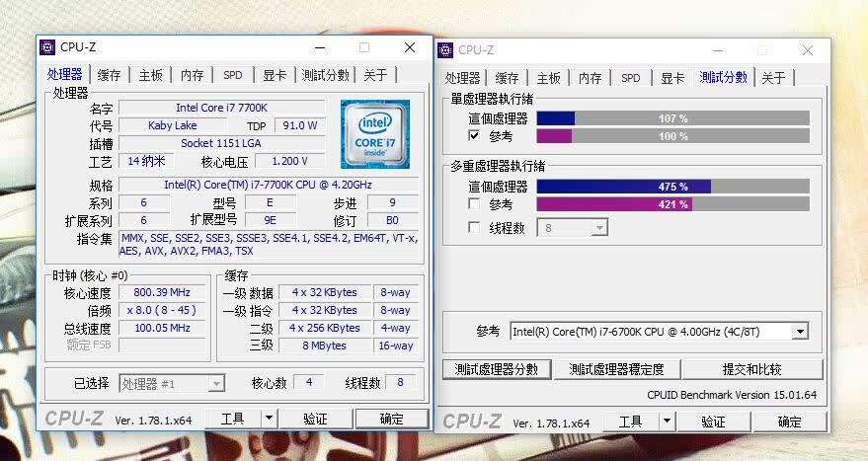Image resolution: width=868 pixels, height=461 pixels.
Task: Start benchmark with 測試處理器分數 button
Action: (497, 369)
